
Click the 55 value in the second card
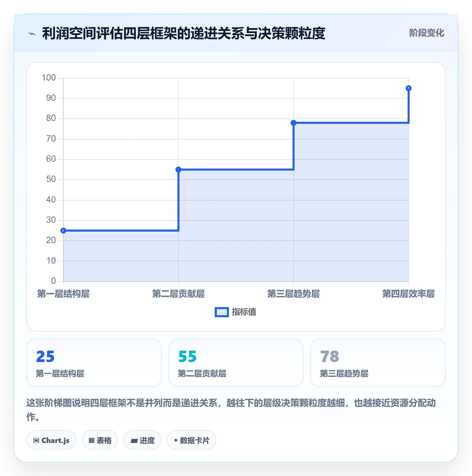point(187,357)
